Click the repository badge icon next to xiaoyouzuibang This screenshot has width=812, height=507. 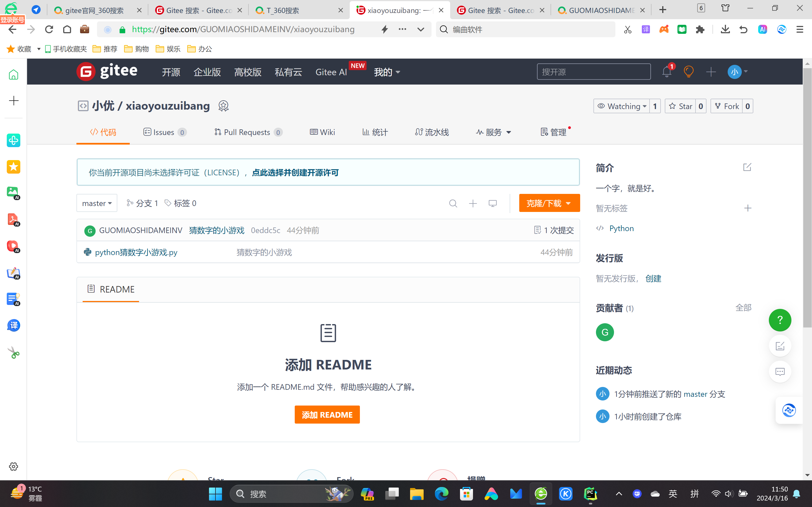pos(223,106)
